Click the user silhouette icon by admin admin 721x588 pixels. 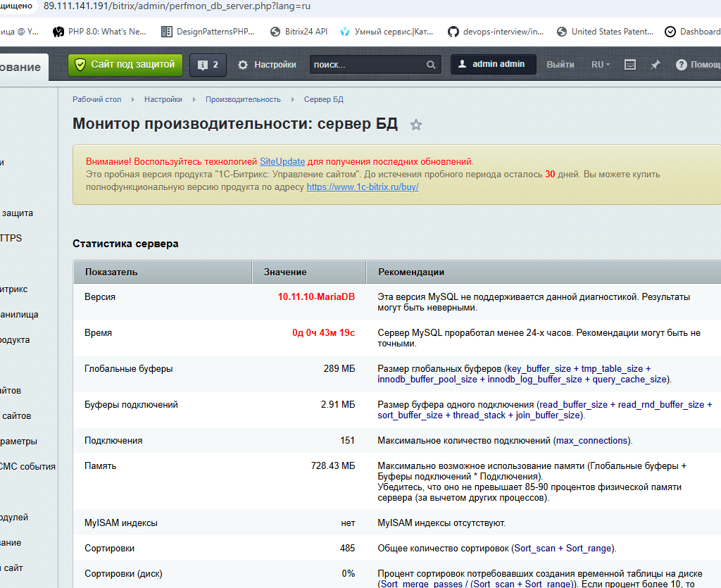pyautogui.click(x=462, y=64)
